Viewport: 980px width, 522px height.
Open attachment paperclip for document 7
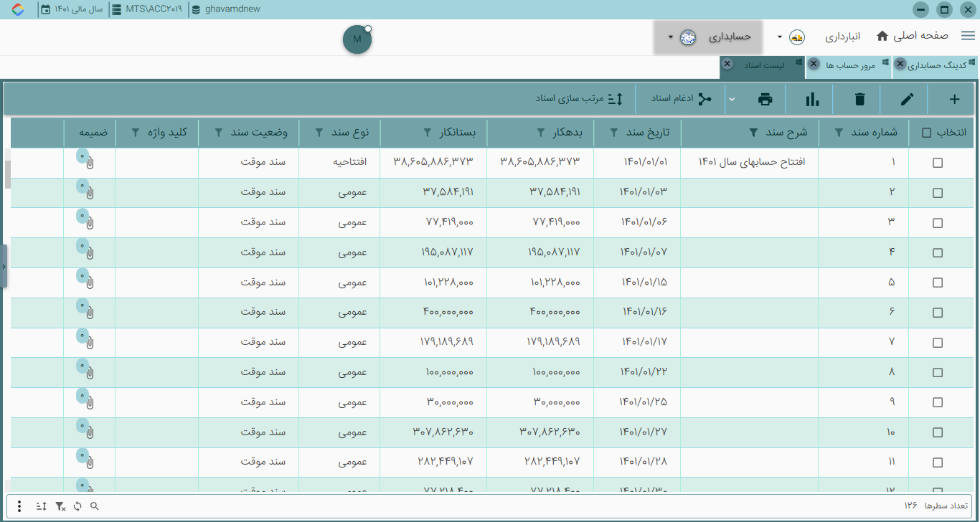[x=89, y=342]
